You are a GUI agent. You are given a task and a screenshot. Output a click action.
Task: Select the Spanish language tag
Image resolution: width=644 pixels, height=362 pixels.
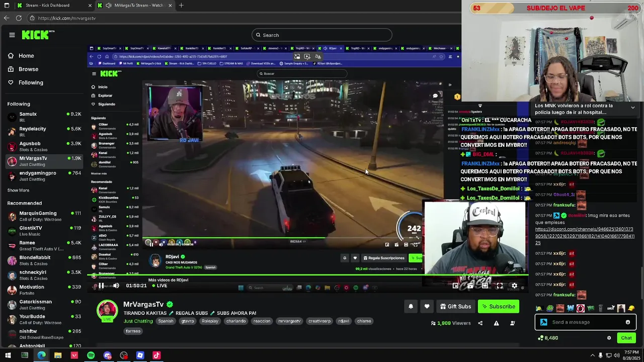[166, 321]
